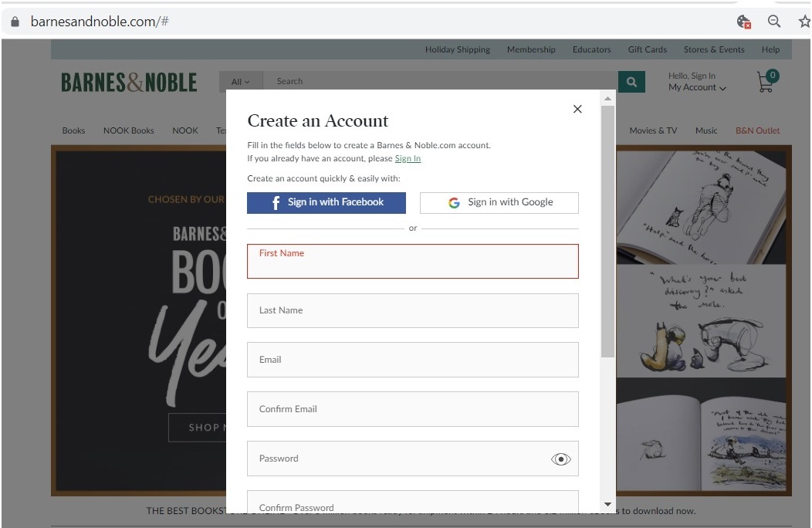Visit Stores & Events page

pyautogui.click(x=714, y=49)
